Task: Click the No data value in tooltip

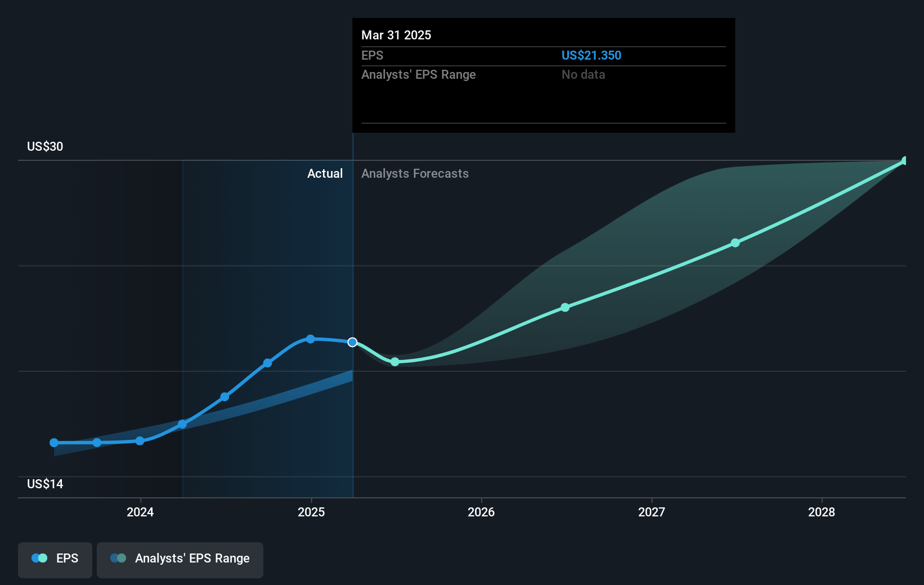Action: click(584, 75)
